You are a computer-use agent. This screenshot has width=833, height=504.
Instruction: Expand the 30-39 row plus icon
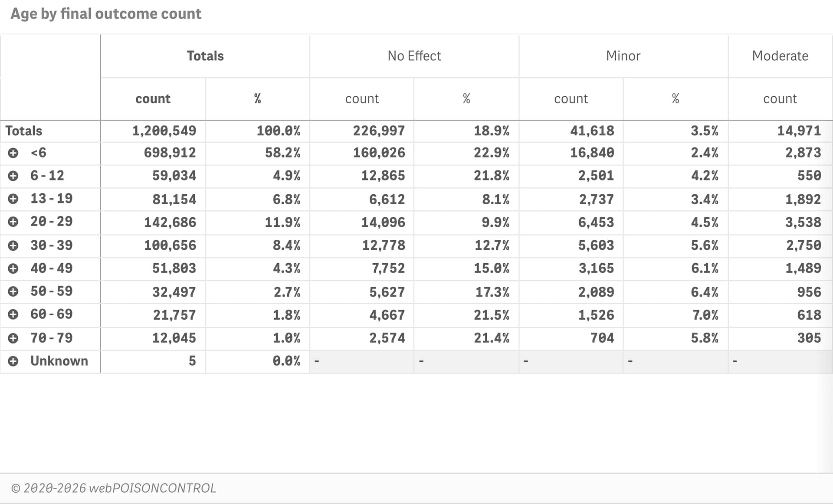click(13, 245)
